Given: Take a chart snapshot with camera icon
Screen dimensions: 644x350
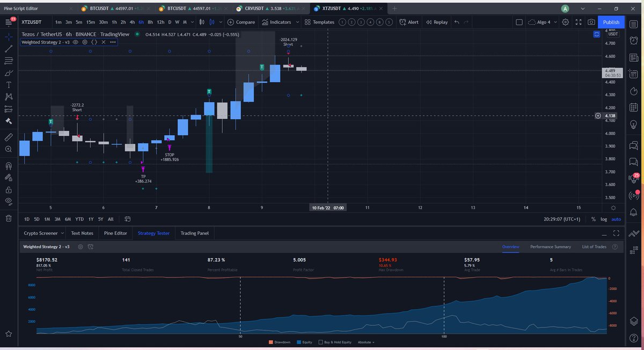Looking at the screenshot, I should click(x=591, y=22).
